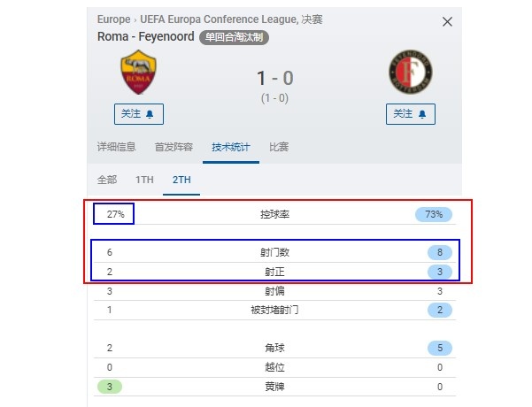
Task: Click the Roma team crest
Action: (138, 72)
